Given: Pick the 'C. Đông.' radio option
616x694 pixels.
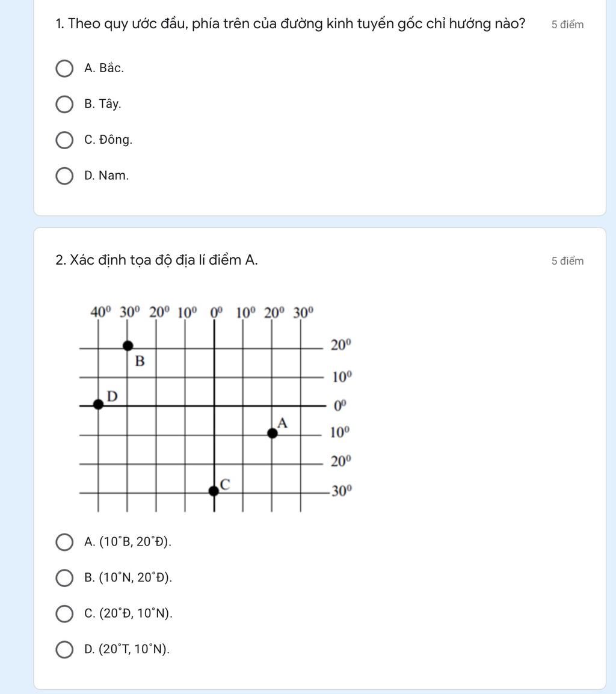Looking at the screenshot, I should 64,140.
